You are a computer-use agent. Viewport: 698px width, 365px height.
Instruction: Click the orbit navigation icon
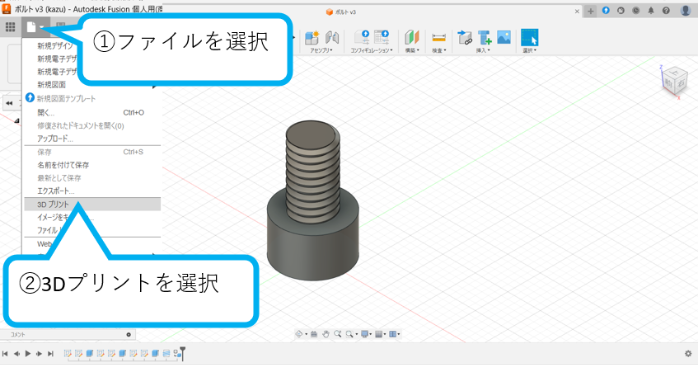(299, 334)
